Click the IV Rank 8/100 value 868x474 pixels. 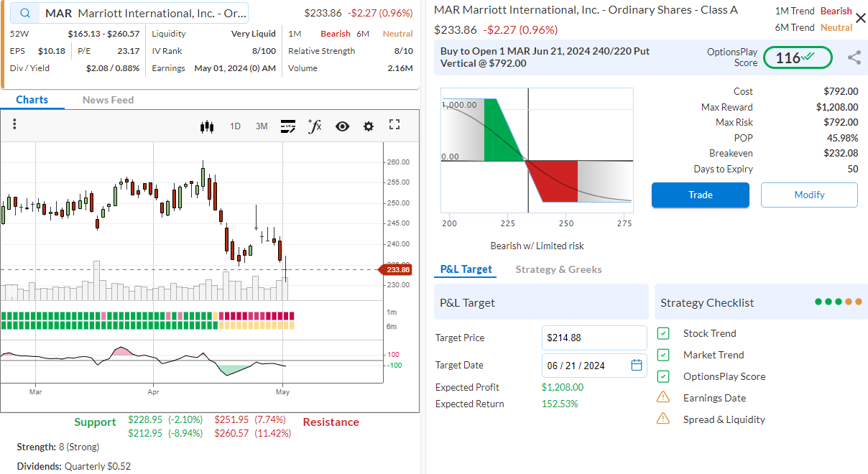click(x=264, y=51)
